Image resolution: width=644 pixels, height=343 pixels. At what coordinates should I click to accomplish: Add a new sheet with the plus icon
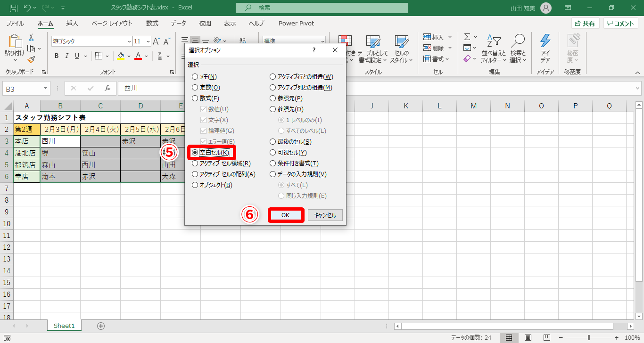pos(100,326)
